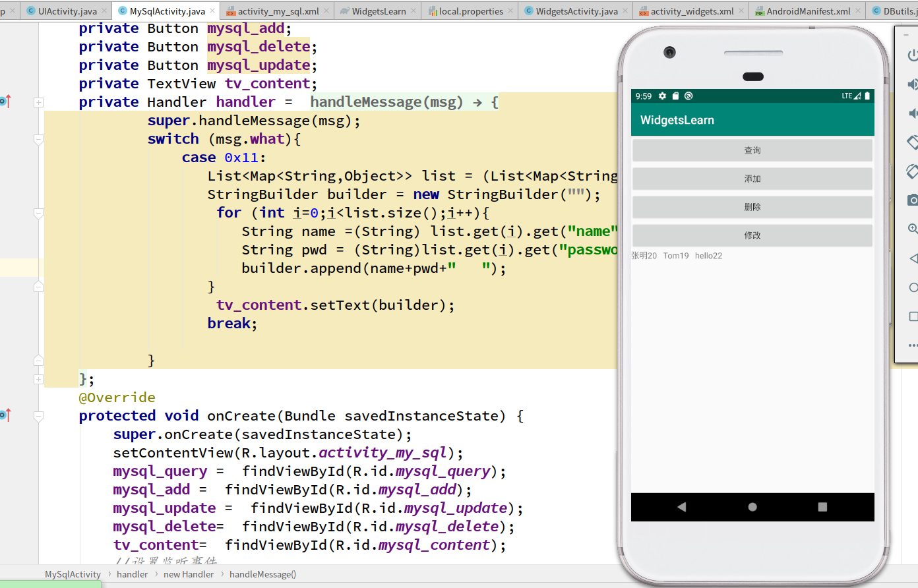Click the for loop closing fold marker
The width and height of the screenshot is (918, 588).
39,287
